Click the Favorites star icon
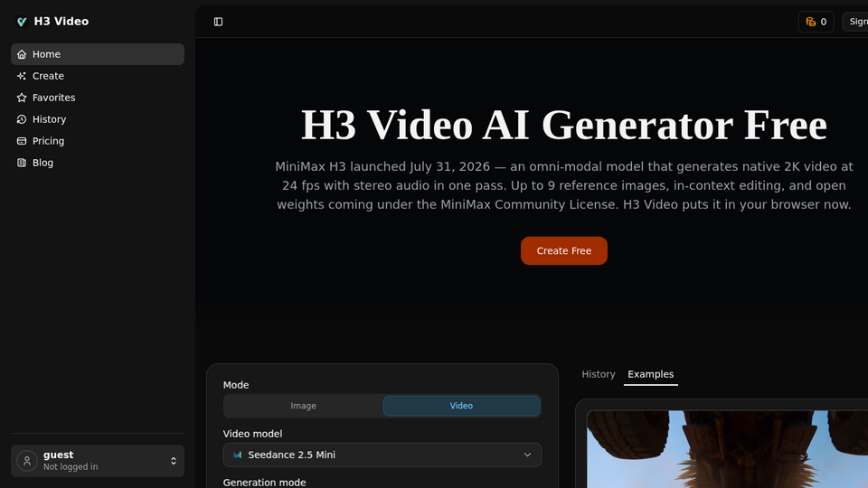Screen dimensions: 868x488 22,98
